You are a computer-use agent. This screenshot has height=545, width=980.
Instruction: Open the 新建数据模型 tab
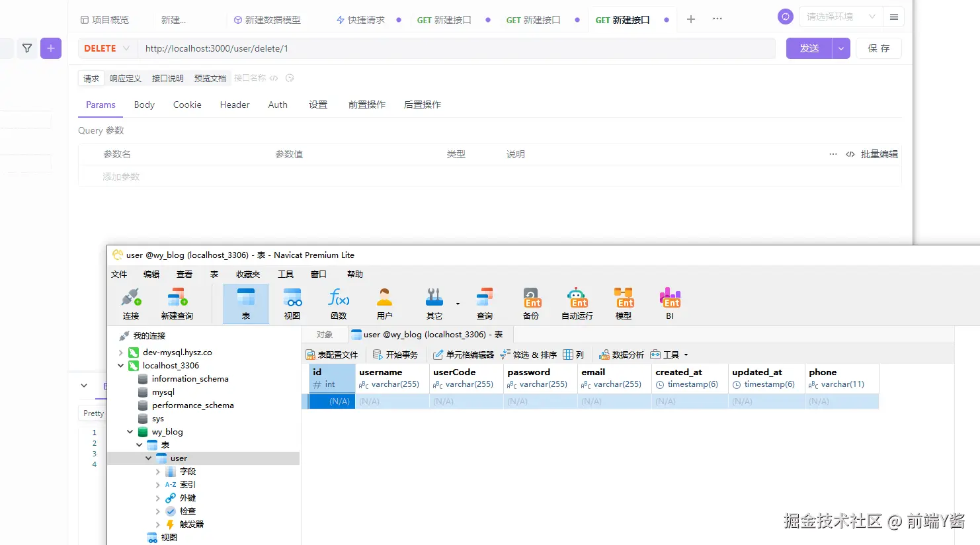[267, 20]
